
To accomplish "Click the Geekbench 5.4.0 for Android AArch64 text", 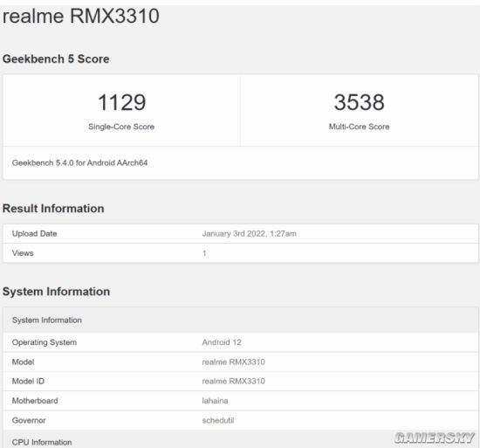I will coord(80,163).
